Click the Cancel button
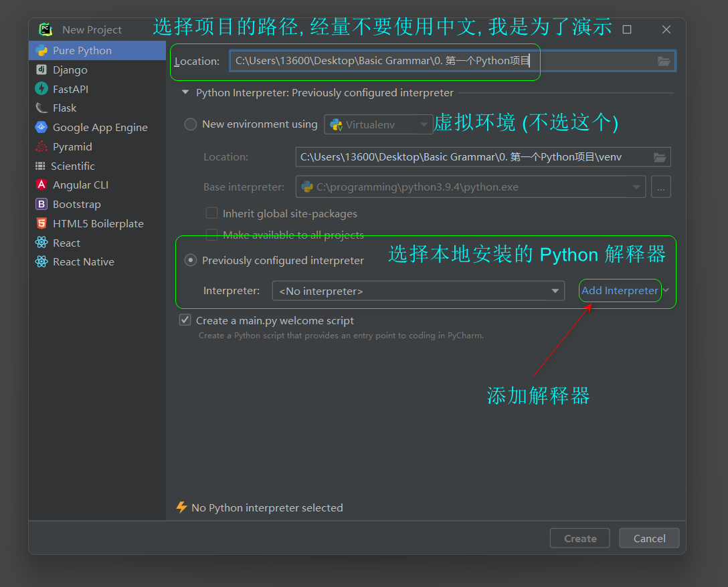This screenshot has width=728, height=587. coord(649,538)
